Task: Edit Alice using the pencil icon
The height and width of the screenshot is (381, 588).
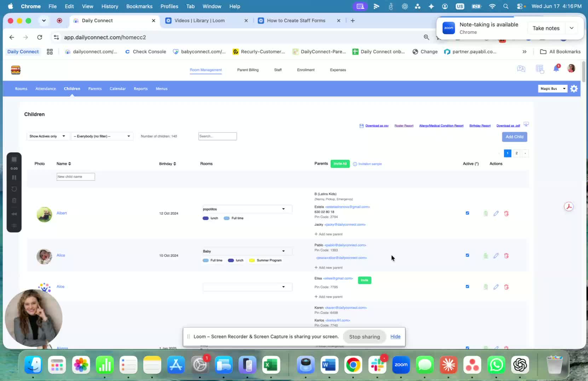Action: [x=496, y=256]
